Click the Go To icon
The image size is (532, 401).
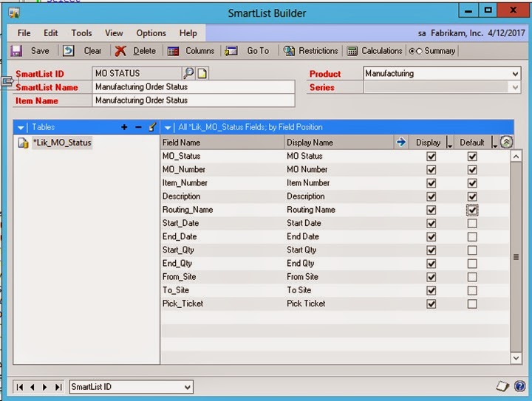(231, 51)
